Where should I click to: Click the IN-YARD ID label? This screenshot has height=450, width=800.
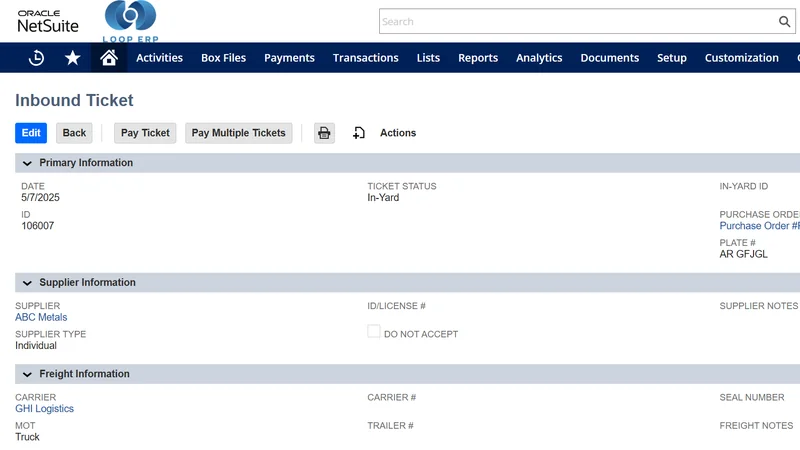[744, 186]
